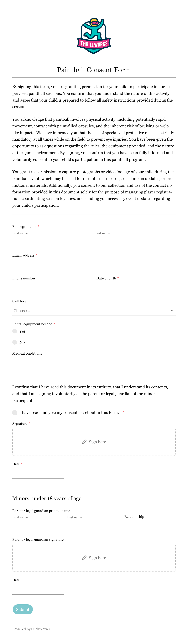
Task: Click the guardian signature Date field
Action: coord(38,590)
